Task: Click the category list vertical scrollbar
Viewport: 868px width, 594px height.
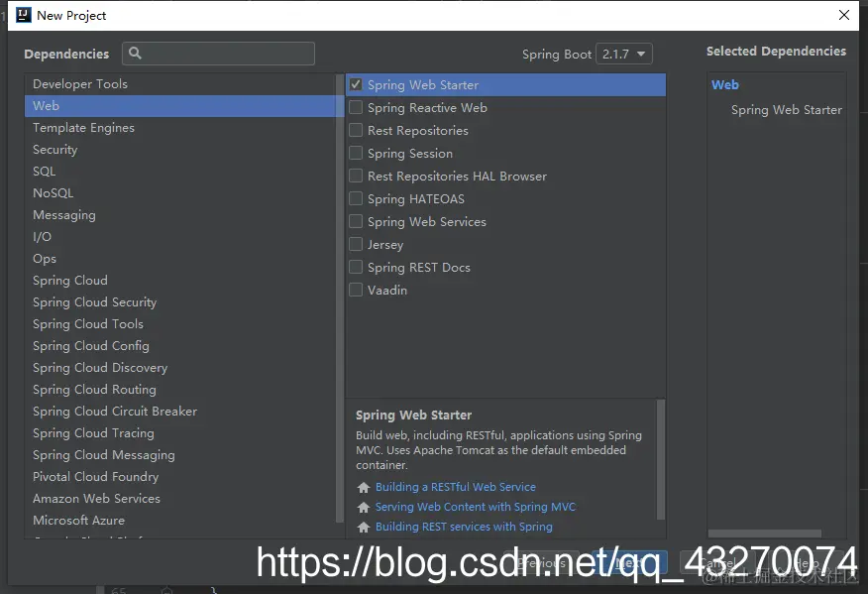Action: (x=340, y=298)
